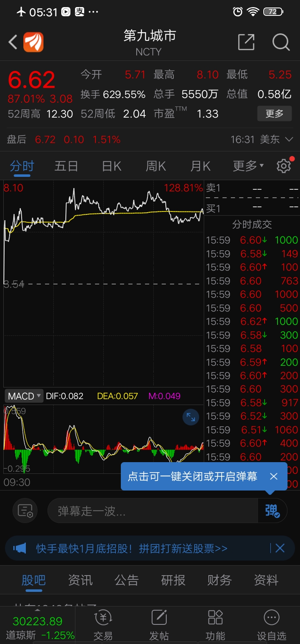Open the search magnifier icon
Screen dimensions: 300x644
tap(281, 42)
